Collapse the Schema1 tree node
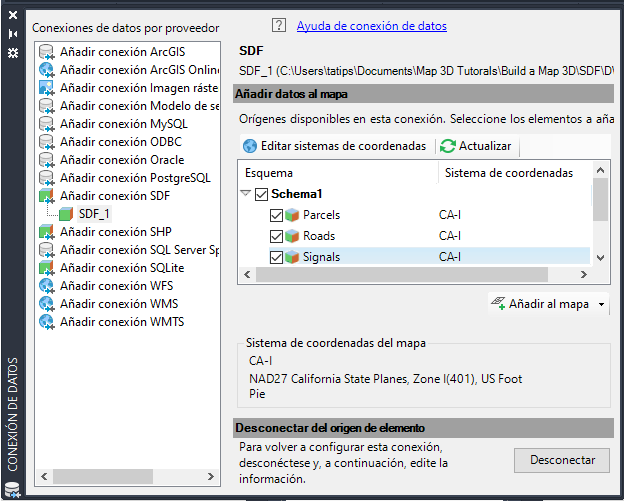 point(245,194)
